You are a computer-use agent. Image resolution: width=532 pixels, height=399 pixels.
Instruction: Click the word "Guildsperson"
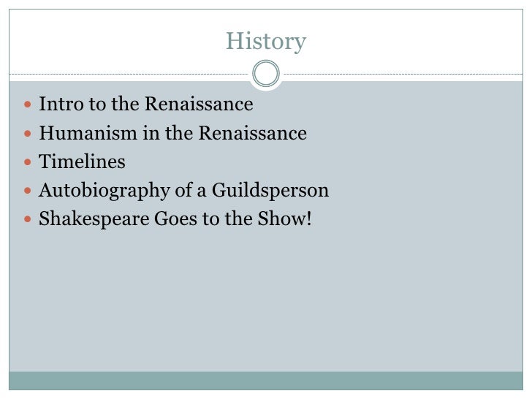[x=271, y=191]
